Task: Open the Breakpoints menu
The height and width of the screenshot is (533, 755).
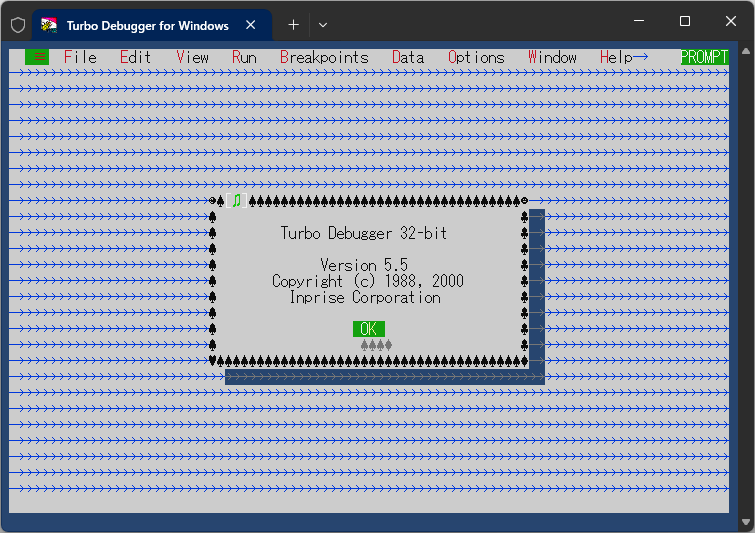Action: [324, 57]
